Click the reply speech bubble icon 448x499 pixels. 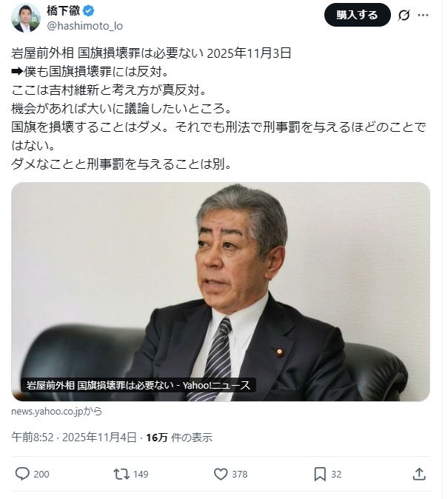click(22, 474)
